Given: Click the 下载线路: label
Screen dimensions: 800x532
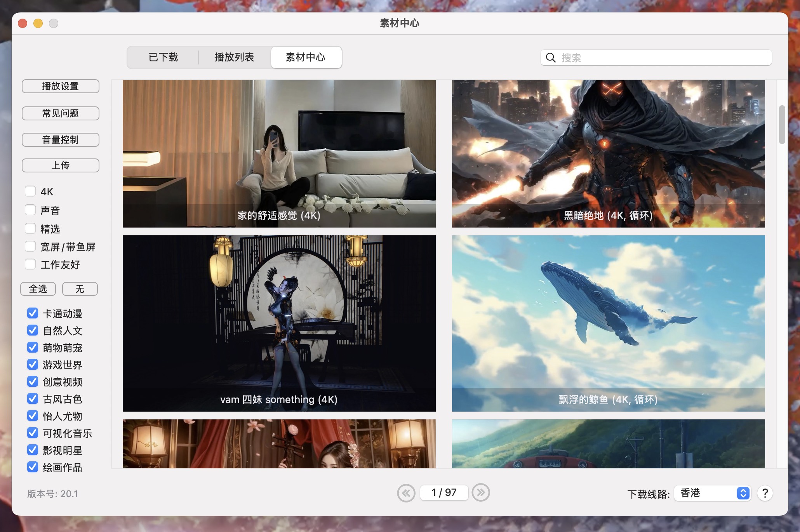Looking at the screenshot, I should [x=649, y=494].
